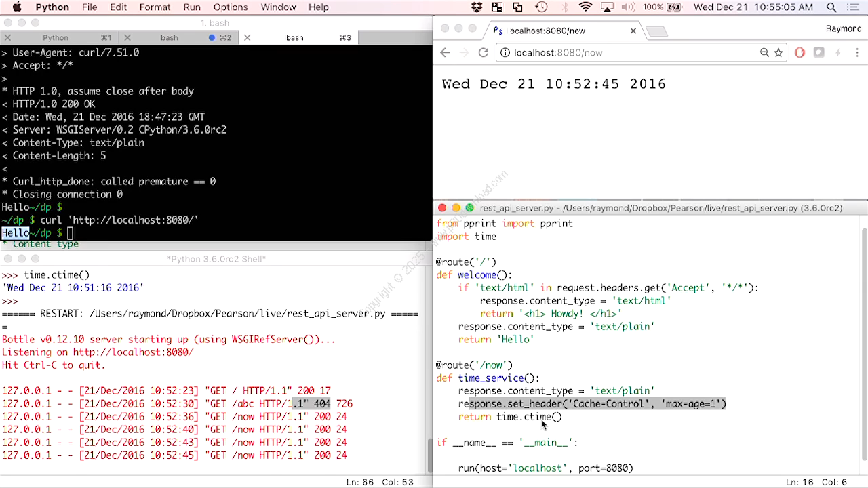Close the localhost:8080/now Chrome tab
The image size is (868, 488).
(x=633, y=30)
